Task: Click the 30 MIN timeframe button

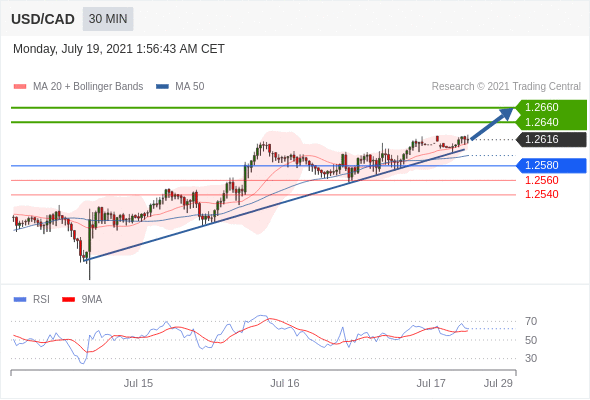Action: (x=108, y=19)
